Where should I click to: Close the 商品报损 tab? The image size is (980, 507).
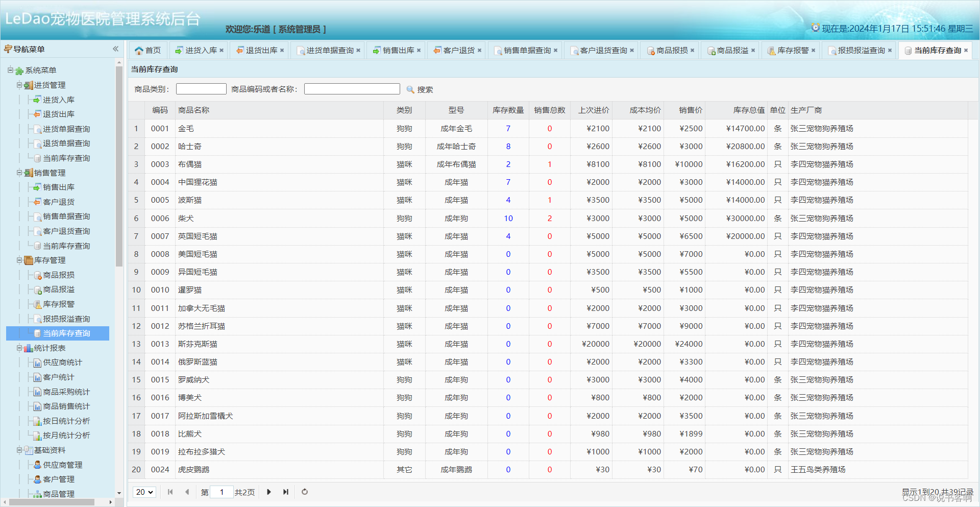point(692,51)
